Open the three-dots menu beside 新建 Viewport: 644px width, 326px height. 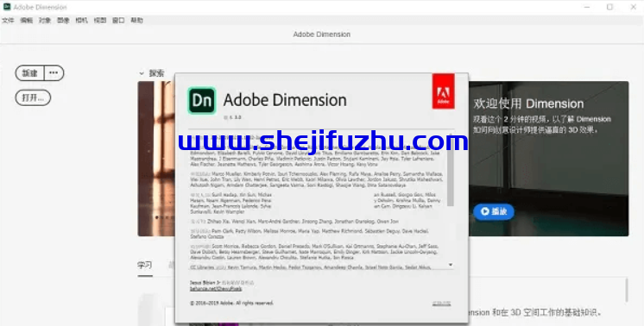click(54, 73)
